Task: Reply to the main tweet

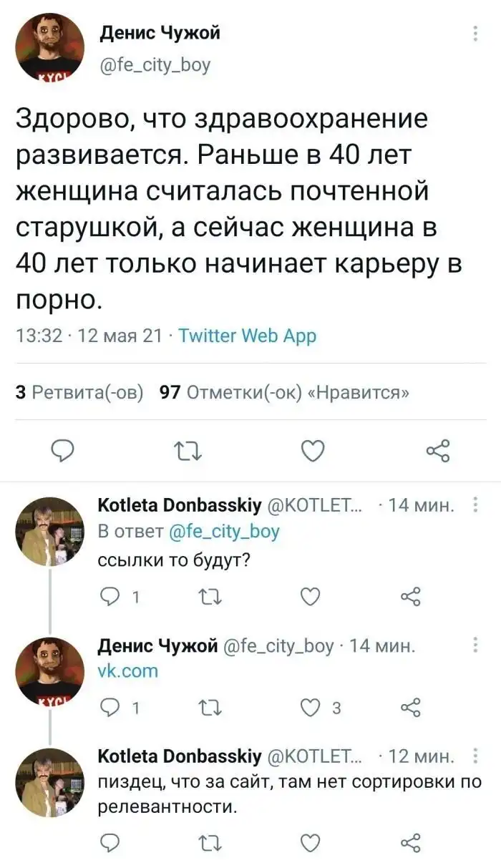Action: coord(65,451)
